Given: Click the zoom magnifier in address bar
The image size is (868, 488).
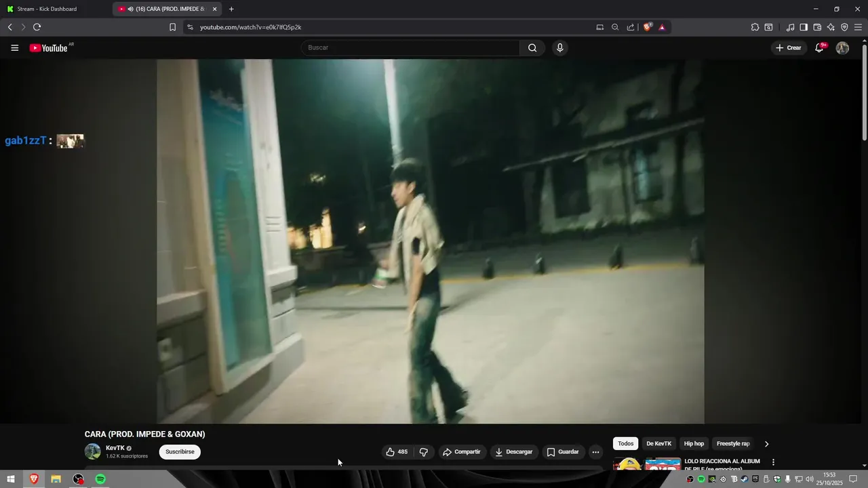Looking at the screenshot, I should coord(615,27).
